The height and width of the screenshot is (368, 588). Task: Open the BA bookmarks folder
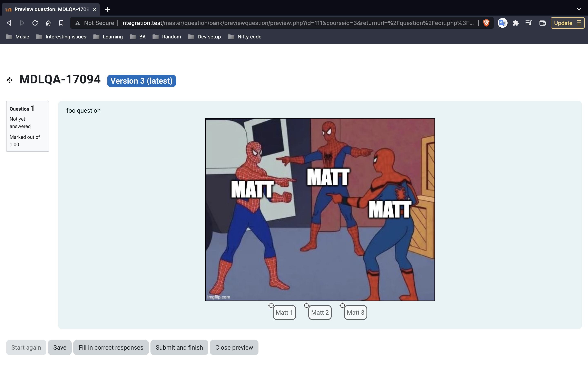pos(138,37)
